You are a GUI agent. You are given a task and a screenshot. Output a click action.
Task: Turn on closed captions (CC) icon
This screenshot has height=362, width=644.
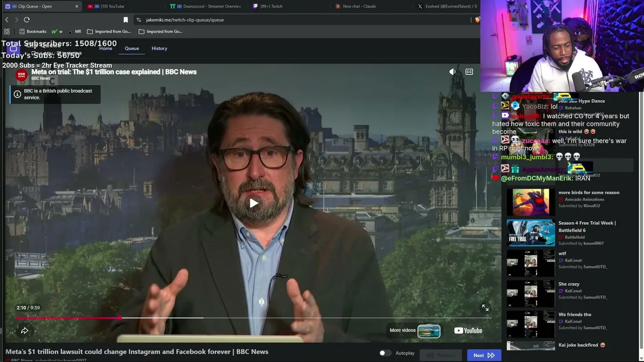coord(469,72)
